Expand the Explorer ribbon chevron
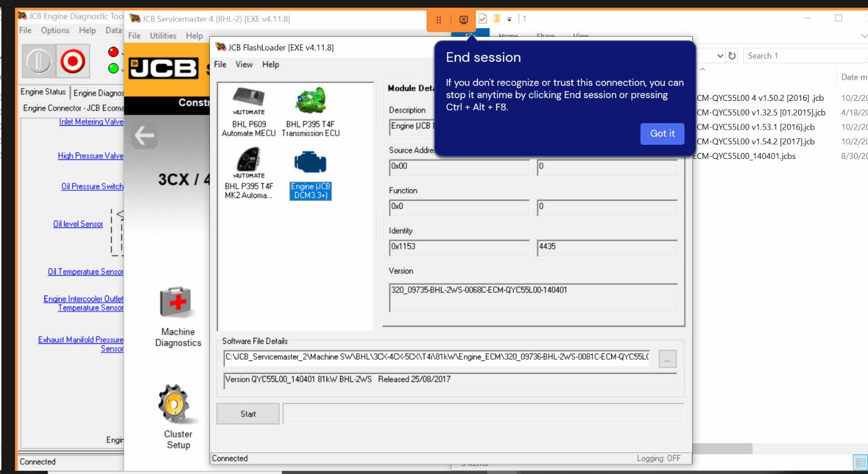Viewport: 868px width, 474px height. (864, 36)
